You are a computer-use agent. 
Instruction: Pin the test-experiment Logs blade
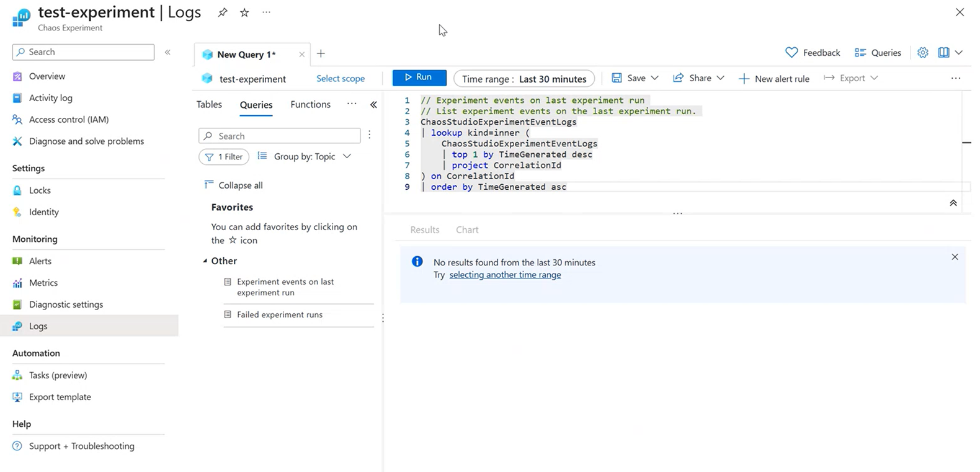222,12
